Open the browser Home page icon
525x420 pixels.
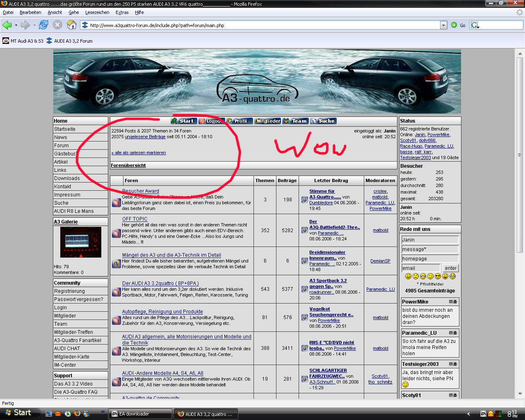coord(71,25)
